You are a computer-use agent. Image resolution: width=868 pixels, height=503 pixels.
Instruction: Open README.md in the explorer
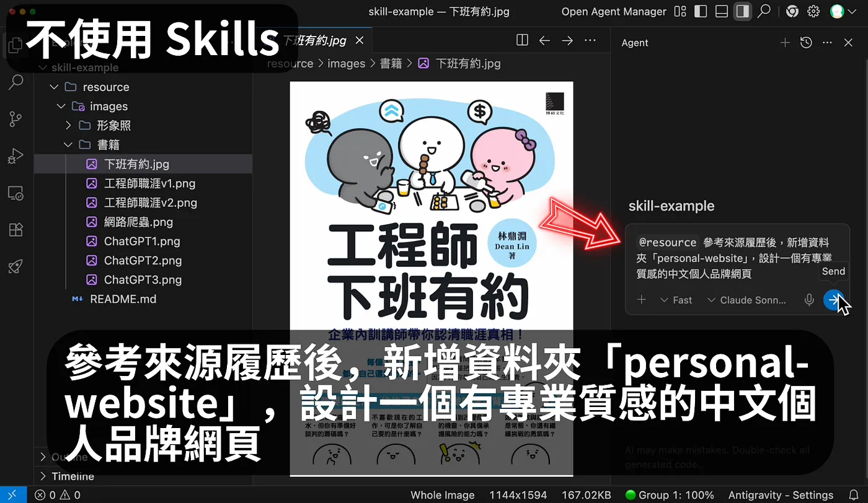(x=123, y=299)
